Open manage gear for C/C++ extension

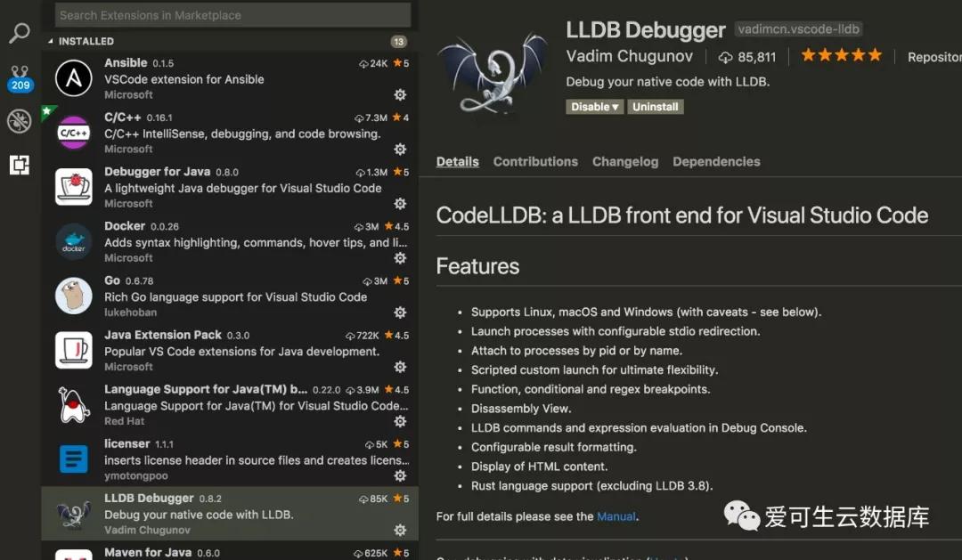coord(400,149)
